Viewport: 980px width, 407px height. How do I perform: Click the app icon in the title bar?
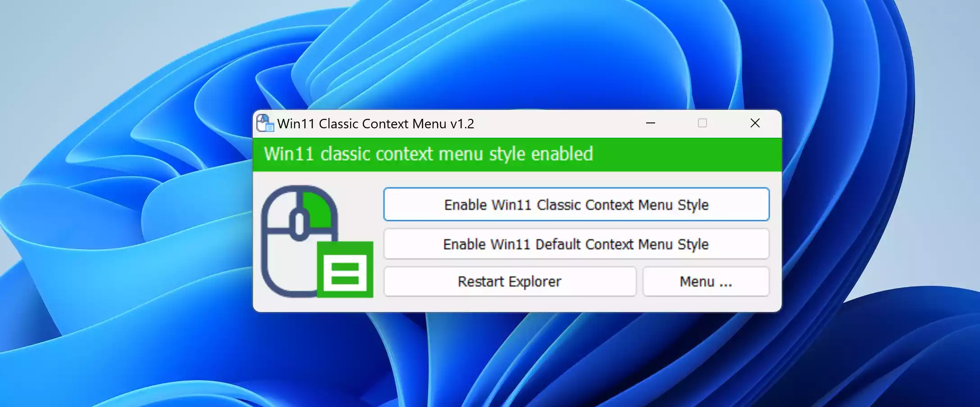click(x=264, y=123)
